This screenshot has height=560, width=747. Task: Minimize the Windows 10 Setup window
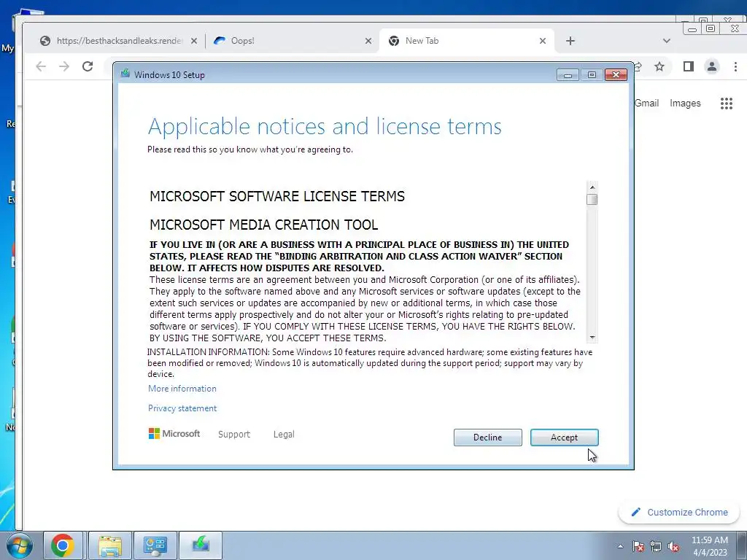click(568, 75)
